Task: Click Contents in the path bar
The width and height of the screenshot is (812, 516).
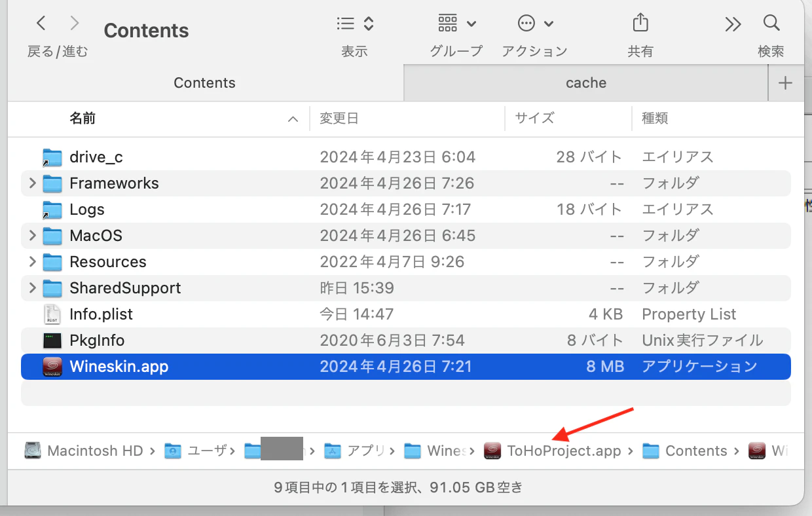Action: [696, 451]
